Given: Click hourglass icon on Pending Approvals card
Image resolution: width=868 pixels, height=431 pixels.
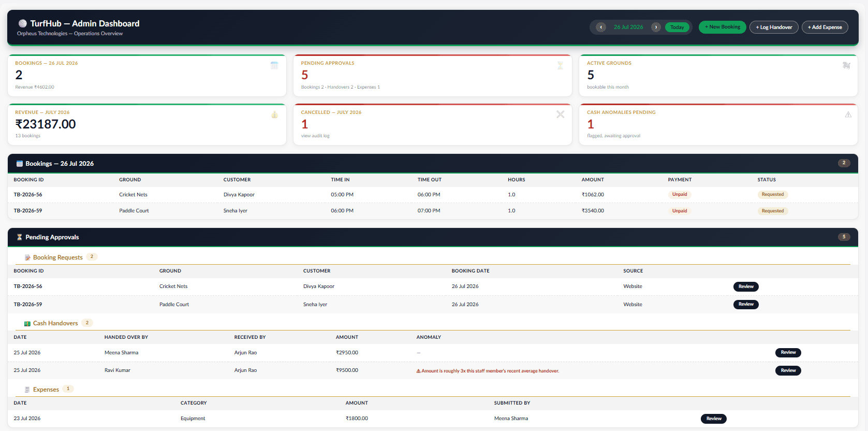Looking at the screenshot, I should coord(560,65).
